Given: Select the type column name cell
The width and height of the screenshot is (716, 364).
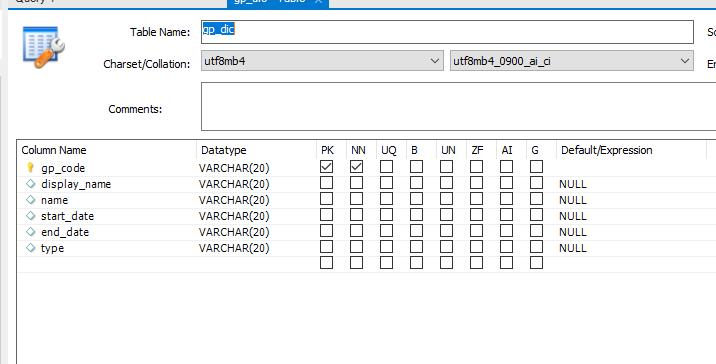Looking at the screenshot, I should point(53,248).
